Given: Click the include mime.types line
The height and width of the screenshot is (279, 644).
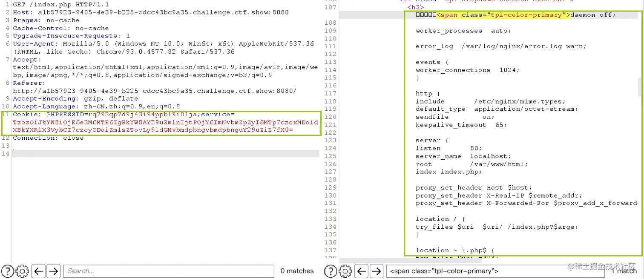Looking at the screenshot, I should pos(491,101).
